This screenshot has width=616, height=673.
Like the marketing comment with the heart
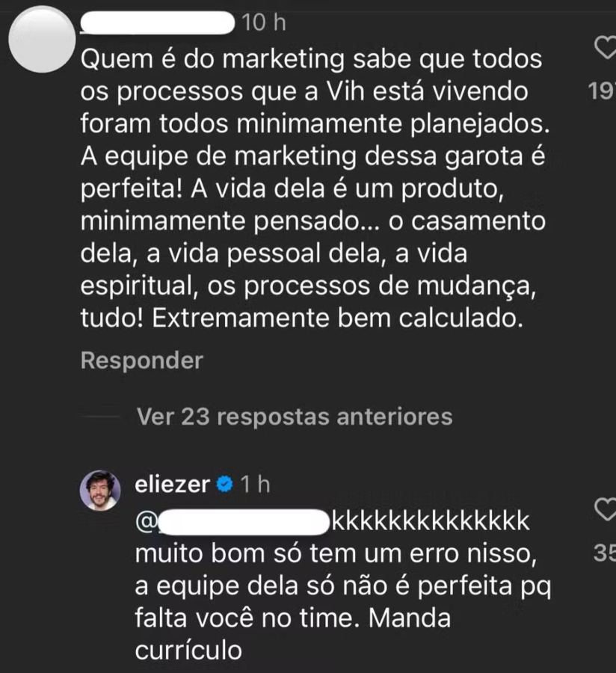[606, 47]
